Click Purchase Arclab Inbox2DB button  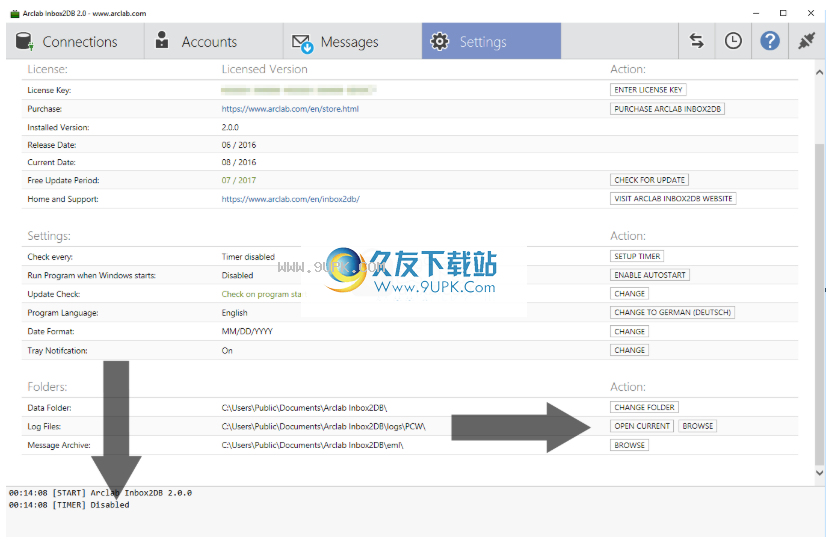tap(667, 109)
